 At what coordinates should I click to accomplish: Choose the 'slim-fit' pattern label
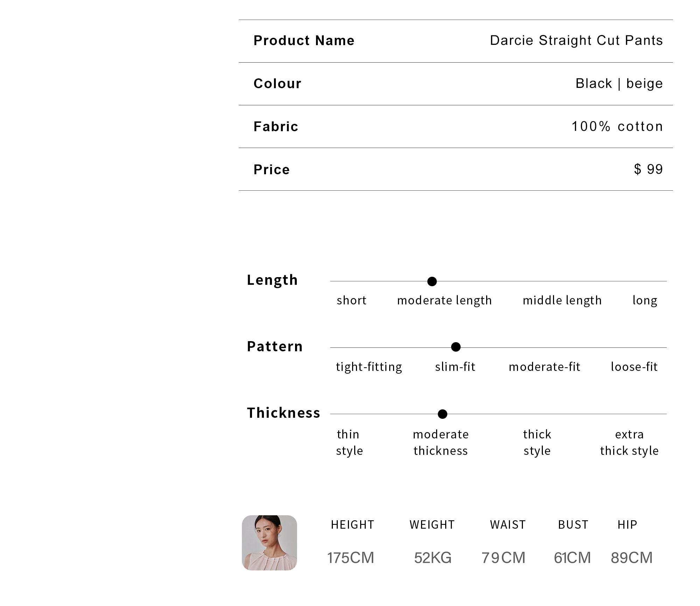tap(455, 367)
